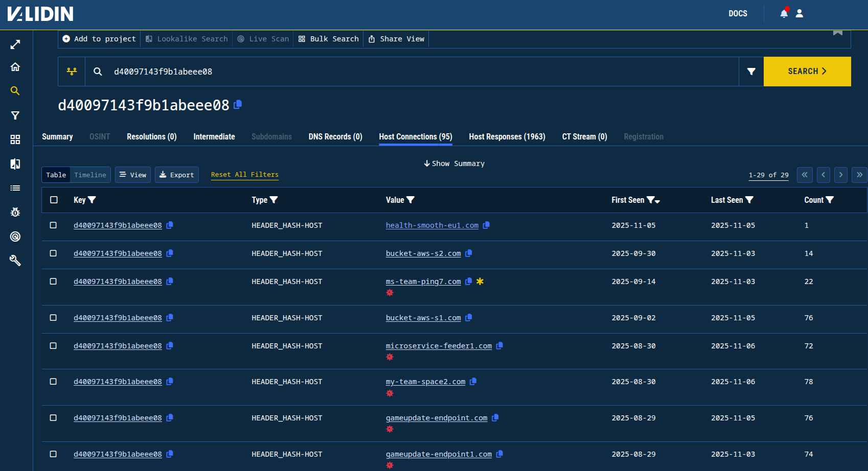Screen dimensions: 868x471
Task: Switch the view to Timeline mode
Action: pos(90,175)
